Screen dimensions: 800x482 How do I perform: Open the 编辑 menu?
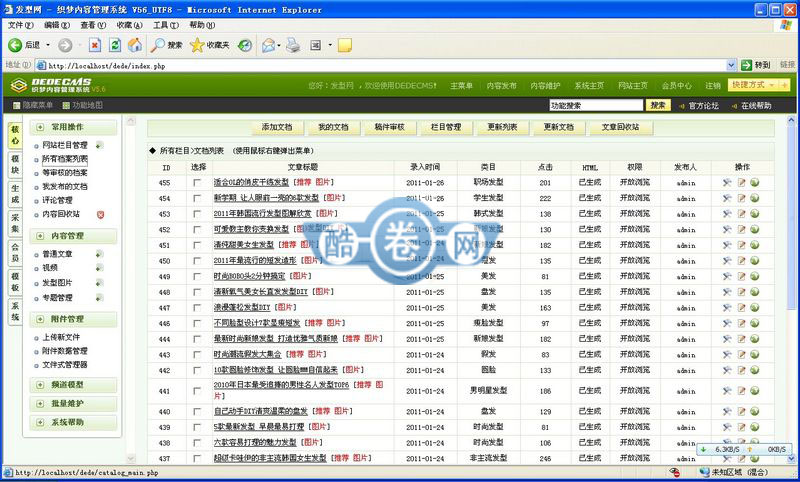(x=57, y=25)
